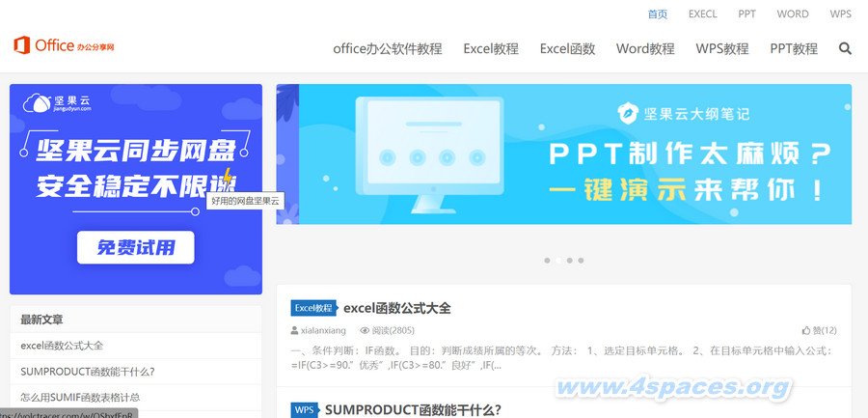Open the excel函数公式大全 article title
Viewport: 868px width, 418px height.
coord(397,308)
